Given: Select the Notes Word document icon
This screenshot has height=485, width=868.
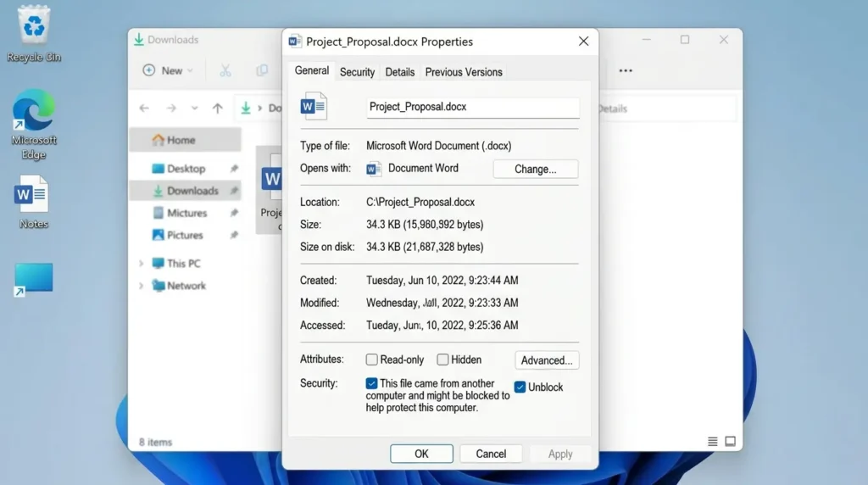Looking at the screenshot, I should [33, 202].
